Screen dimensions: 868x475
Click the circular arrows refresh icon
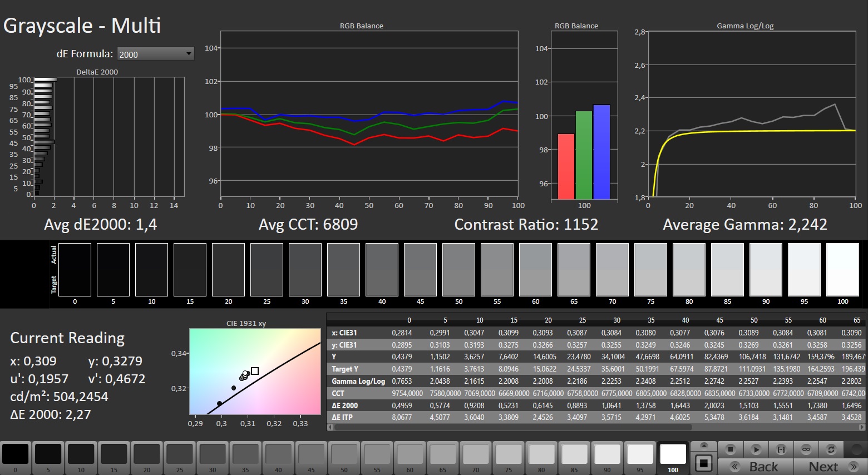pos(831,449)
